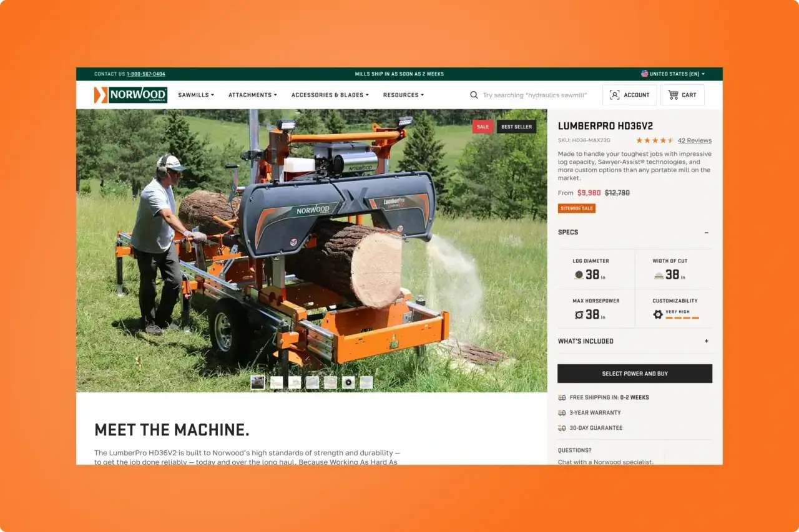The height and width of the screenshot is (532, 799).
Task: Select the fifth gallery thumbnail
Action: [330, 382]
